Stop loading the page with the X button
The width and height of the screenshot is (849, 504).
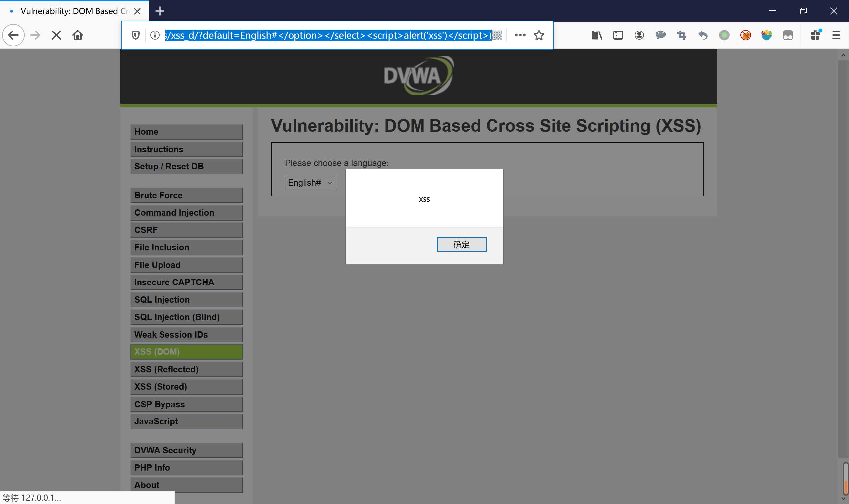(56, 35)
